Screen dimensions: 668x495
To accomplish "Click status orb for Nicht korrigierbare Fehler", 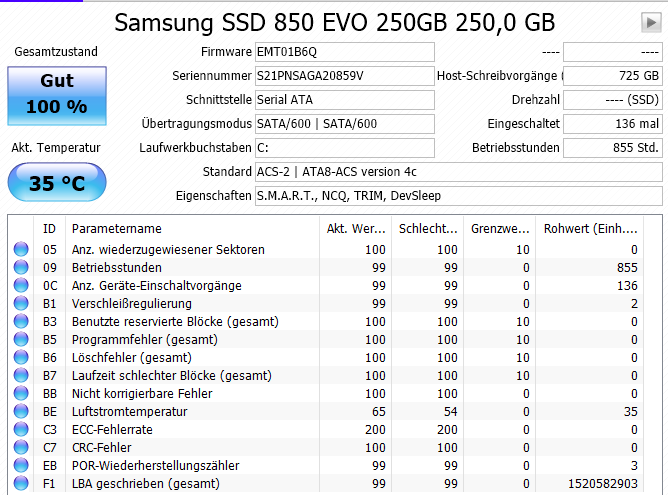I will 21,393.
